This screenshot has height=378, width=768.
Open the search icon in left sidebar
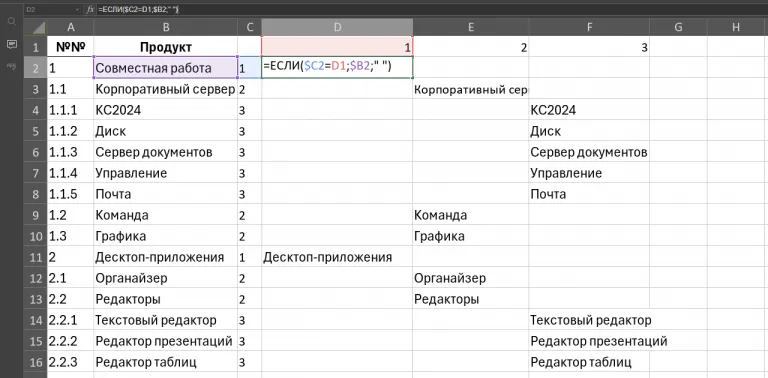tap(12, 21)
